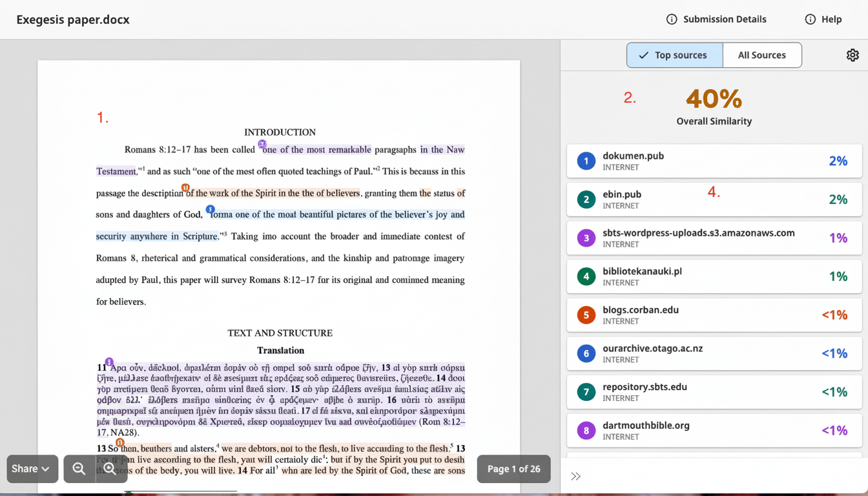Open the Share dropdown
Viewport: 868px width, 496px height.
tap(32, 469)
